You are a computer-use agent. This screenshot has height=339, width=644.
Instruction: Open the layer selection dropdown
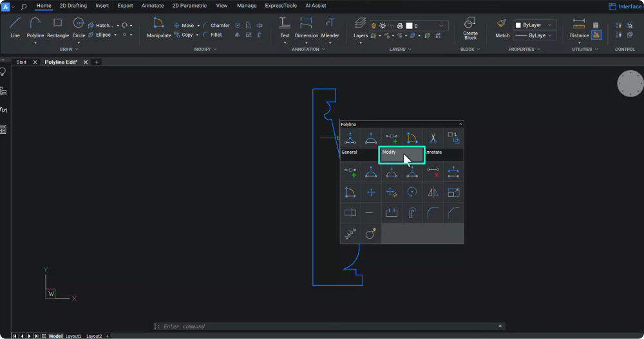[x=442, y=26]
